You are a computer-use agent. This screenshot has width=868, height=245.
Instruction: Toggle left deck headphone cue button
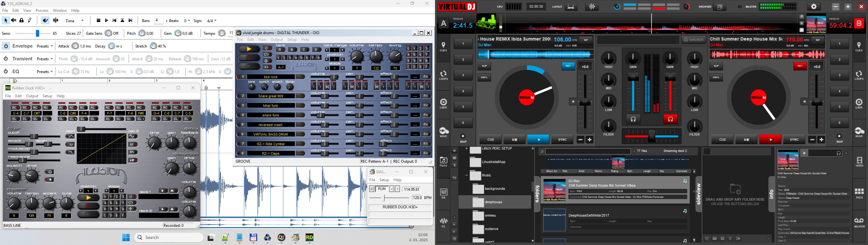click(x=633, y=119)
